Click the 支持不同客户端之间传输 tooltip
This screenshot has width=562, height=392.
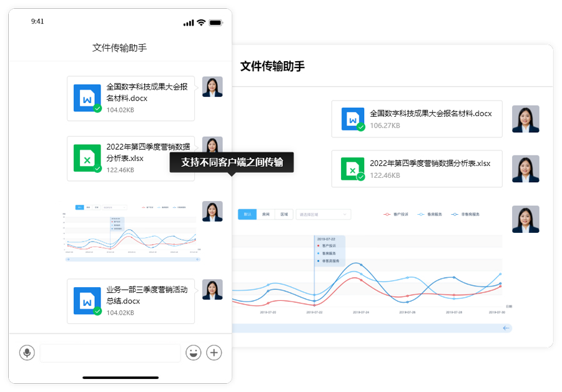coord(232,162)
